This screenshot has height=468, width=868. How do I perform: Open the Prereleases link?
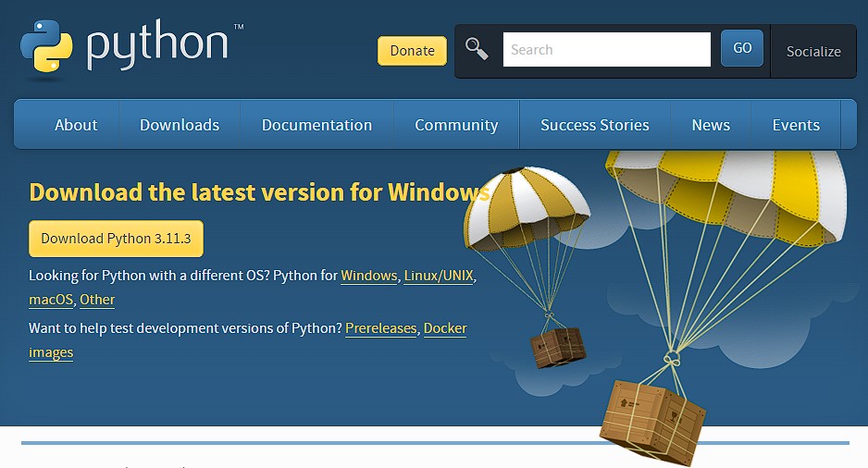pyautogui.click(x=381, y=328)
